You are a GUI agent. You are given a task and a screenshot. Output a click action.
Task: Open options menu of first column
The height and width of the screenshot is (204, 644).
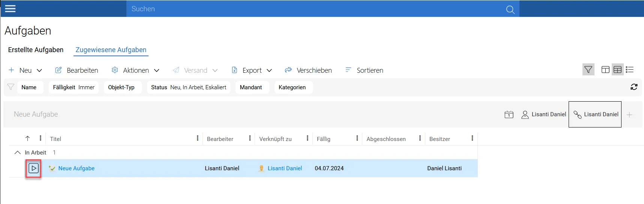point(41,138)
